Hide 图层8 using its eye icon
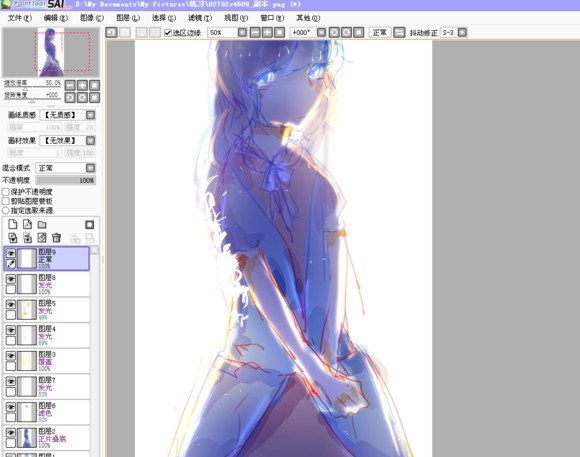580x457 pixels. (x=11, y=279)
